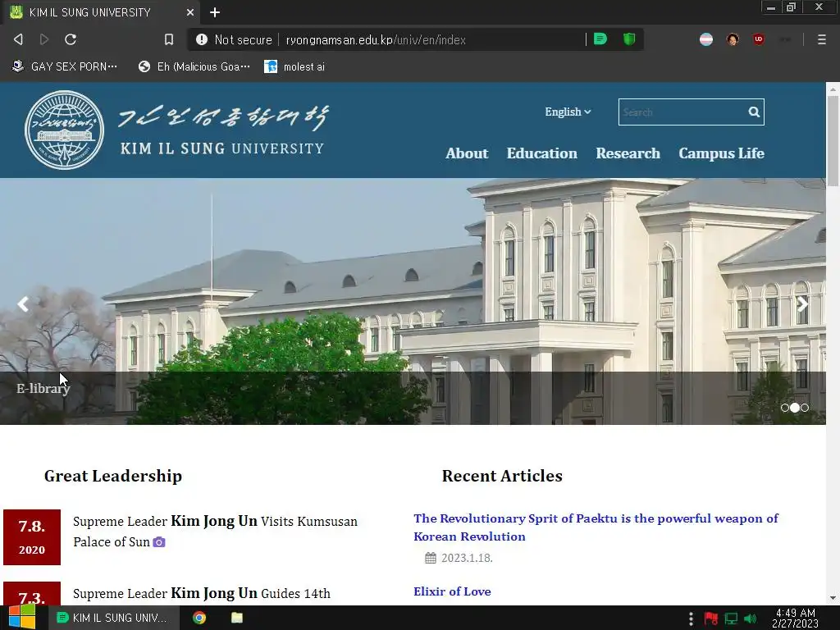Click the Windows Start button

(22, 618)
